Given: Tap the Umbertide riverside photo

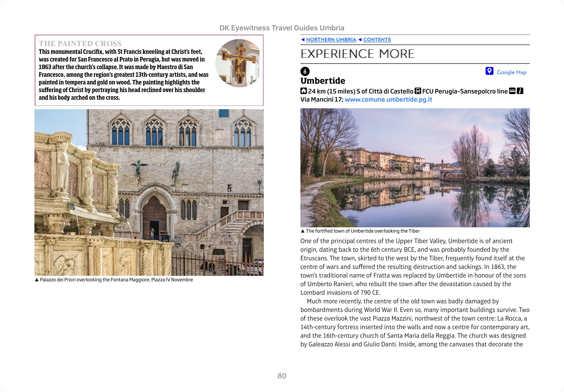Looking at the screenshot, I should (415, 168).
